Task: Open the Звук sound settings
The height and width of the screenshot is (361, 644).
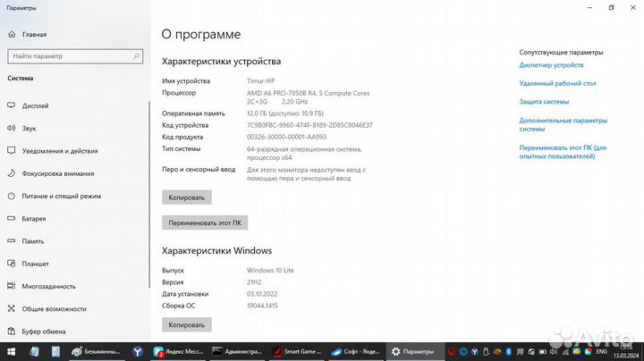Action: [21, 128]
